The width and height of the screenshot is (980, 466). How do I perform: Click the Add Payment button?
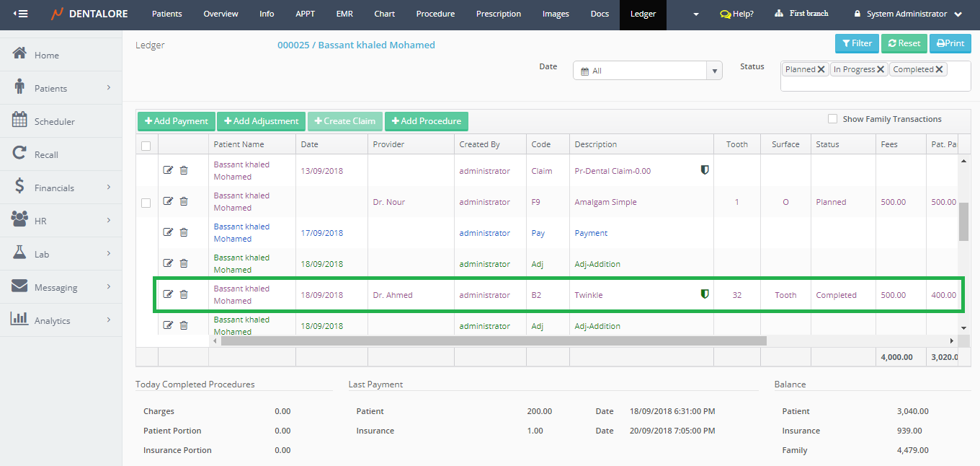coord(176,121)
